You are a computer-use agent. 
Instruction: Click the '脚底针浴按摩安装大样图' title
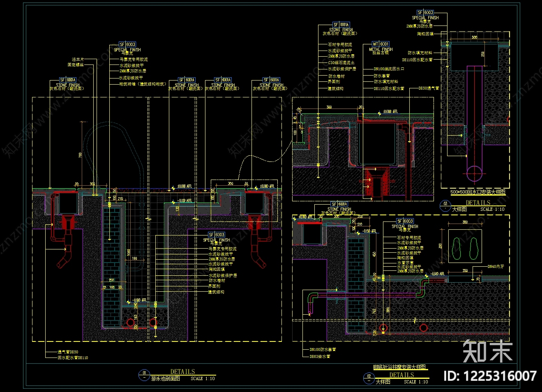399,367
